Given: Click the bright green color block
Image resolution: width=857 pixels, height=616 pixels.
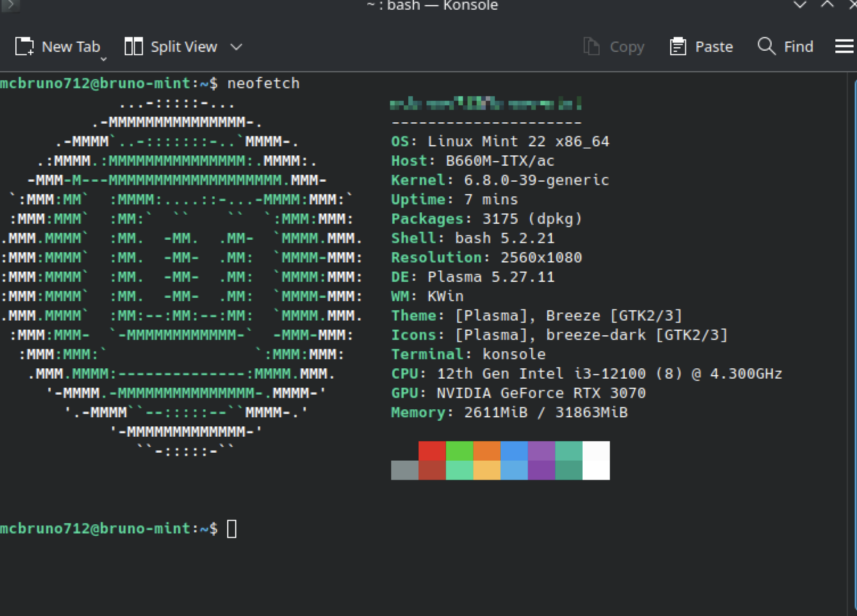Looking at the screenshot, I should [460, 451].
